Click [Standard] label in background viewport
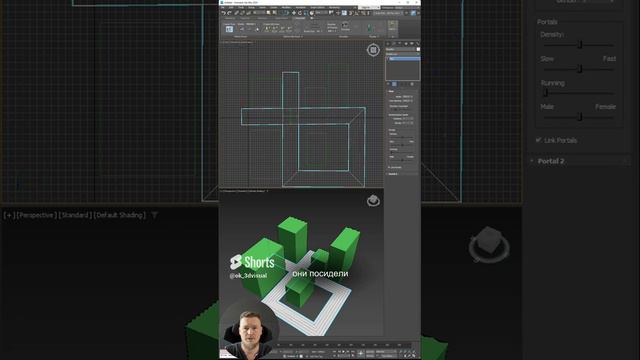This screenshot has height=360, width=640. (x=75, y=215)
